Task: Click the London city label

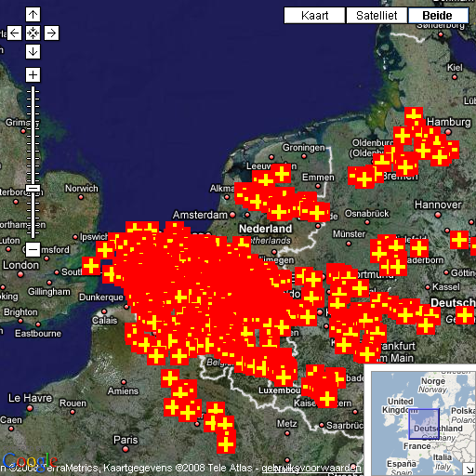Action: (x=20, y=265)
